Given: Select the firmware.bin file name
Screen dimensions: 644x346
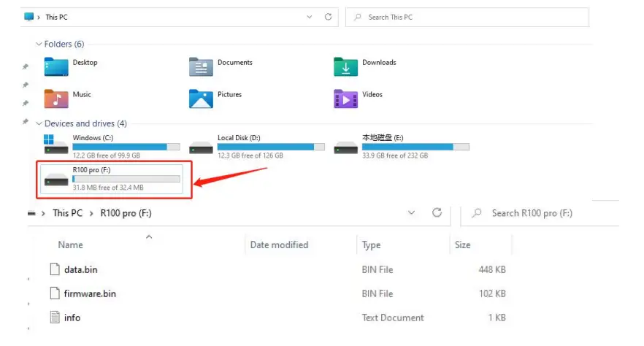Looking at the screenshot, I should (90, 293).
